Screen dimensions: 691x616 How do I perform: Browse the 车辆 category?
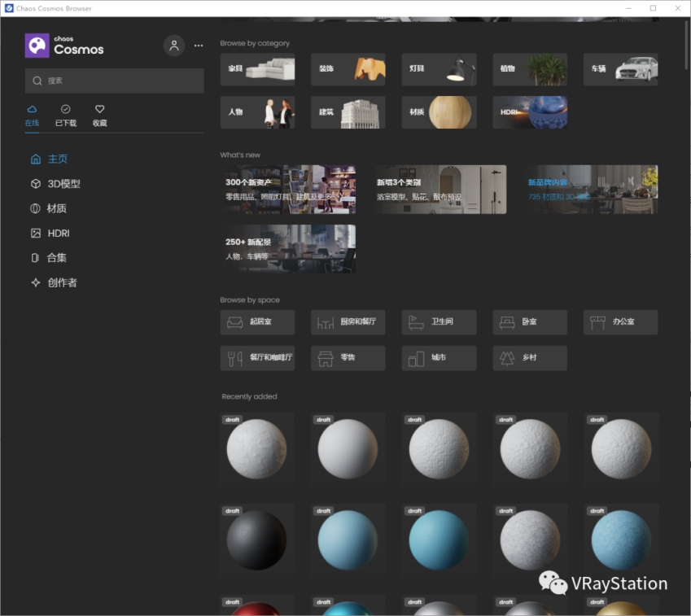coord(620,69)
